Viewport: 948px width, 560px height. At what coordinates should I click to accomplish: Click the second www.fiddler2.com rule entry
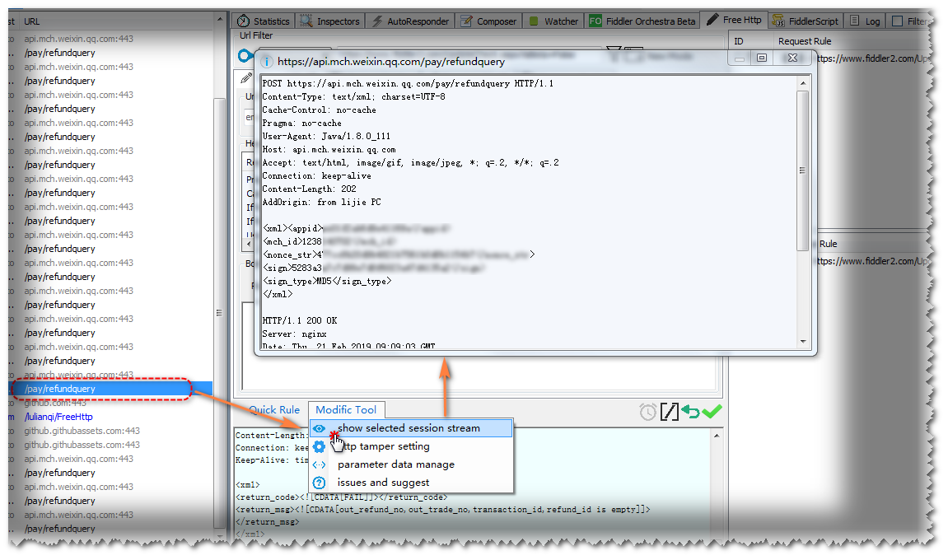pyautogui.click(x=873, y=261)
